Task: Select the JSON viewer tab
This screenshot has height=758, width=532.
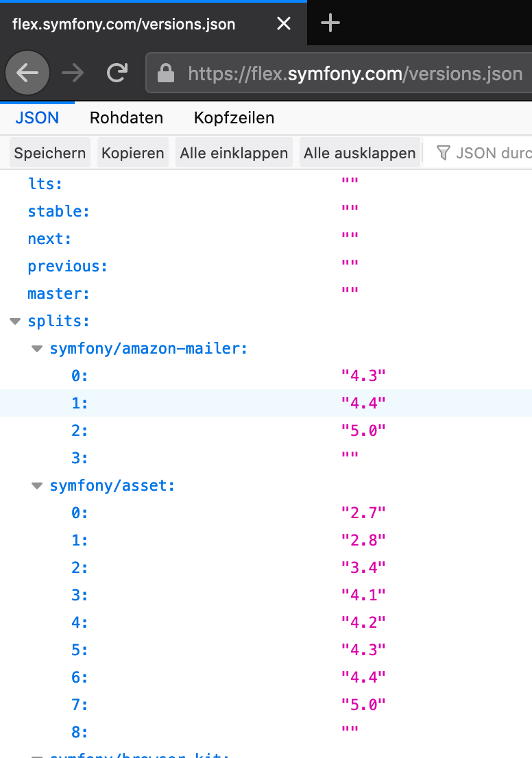Action: (x=37, y=118)
